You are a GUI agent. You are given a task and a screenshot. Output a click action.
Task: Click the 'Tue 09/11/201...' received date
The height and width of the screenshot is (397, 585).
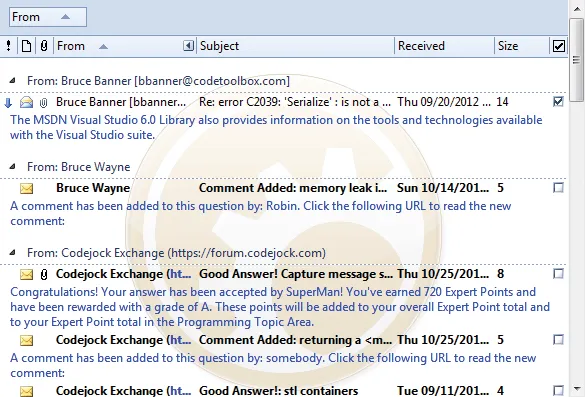coord(443,391)
